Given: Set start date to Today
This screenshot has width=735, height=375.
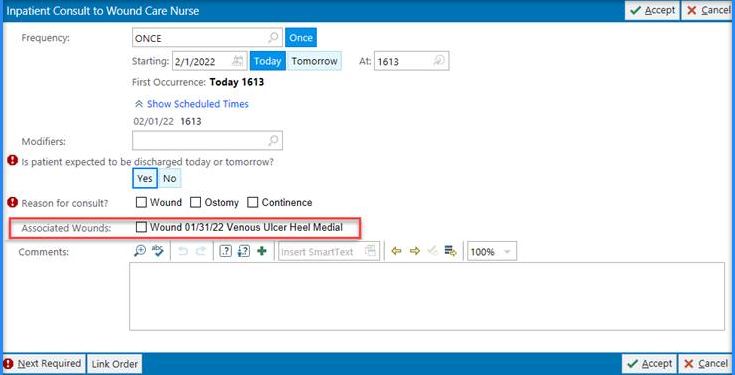Looking at the screenshot, I should 268,61.
